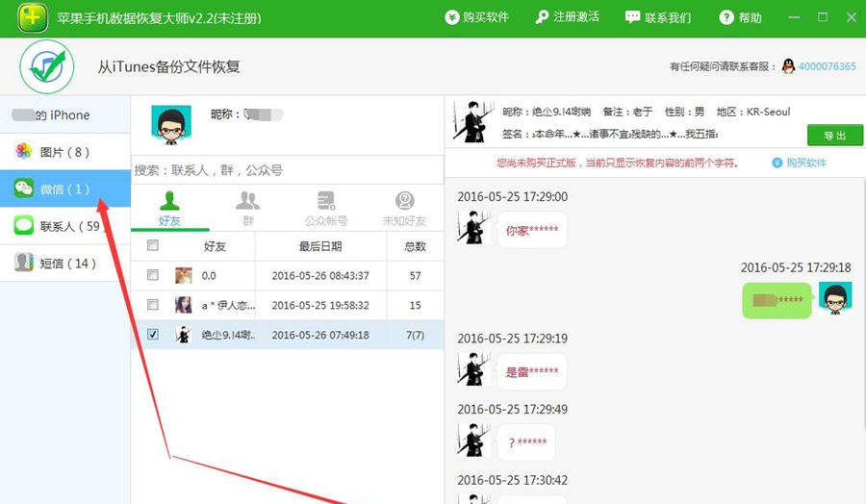This screenshot has height=504, width=866.
Task: Click the 总数 column header
Action: click(416, 246)
